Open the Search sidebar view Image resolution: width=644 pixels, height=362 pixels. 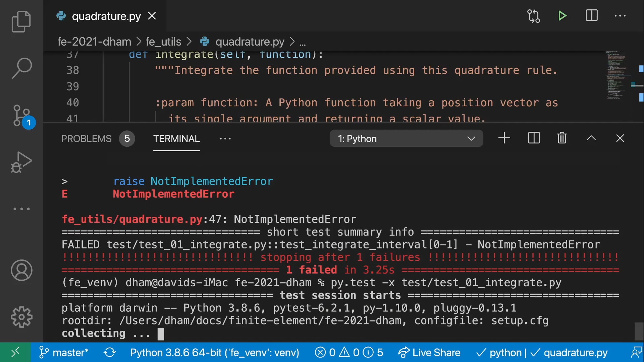tap(21, 68)
